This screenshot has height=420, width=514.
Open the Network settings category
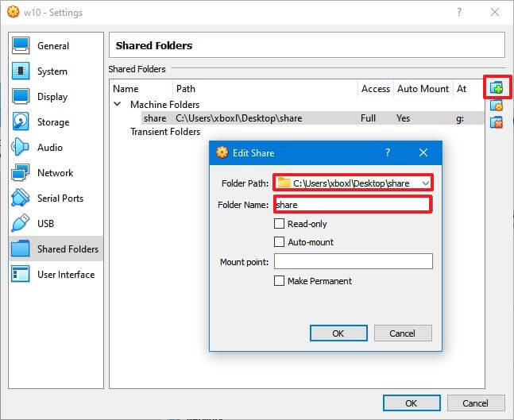point(56,172)
